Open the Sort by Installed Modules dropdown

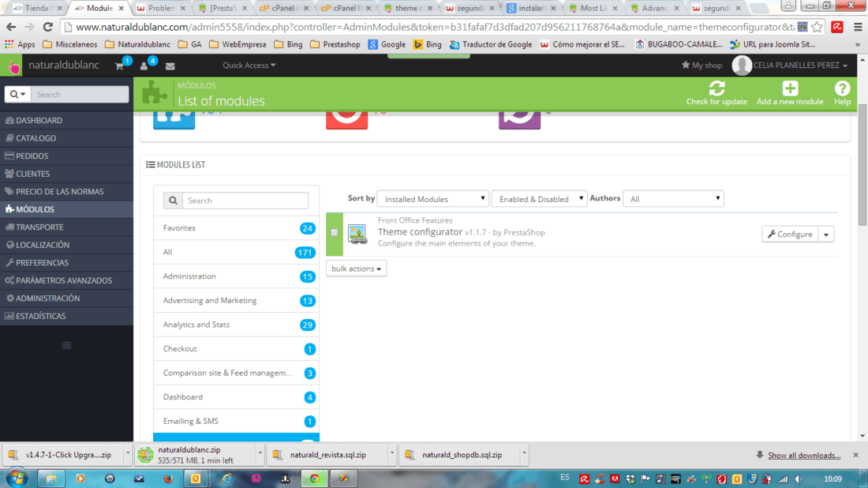[x=433, y=199]
